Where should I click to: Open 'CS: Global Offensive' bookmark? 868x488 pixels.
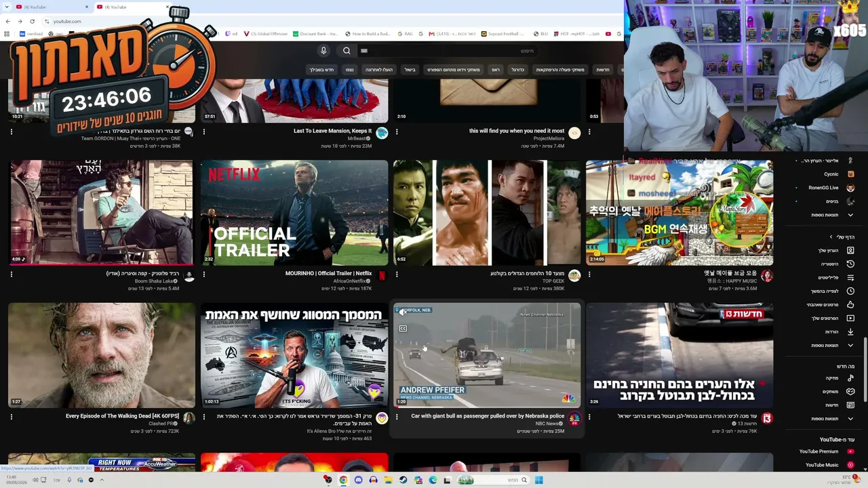tap(265, 34)
